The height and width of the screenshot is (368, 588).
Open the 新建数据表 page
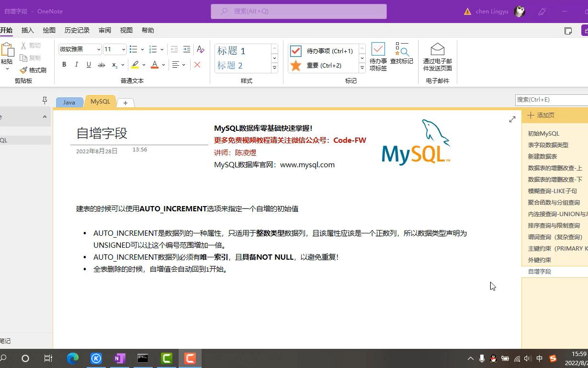point(543,157)
